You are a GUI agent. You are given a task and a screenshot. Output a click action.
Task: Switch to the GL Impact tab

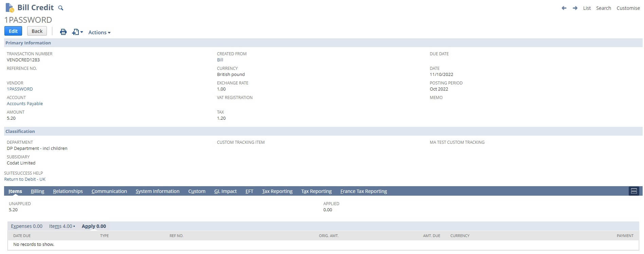(x=225, y=191)
